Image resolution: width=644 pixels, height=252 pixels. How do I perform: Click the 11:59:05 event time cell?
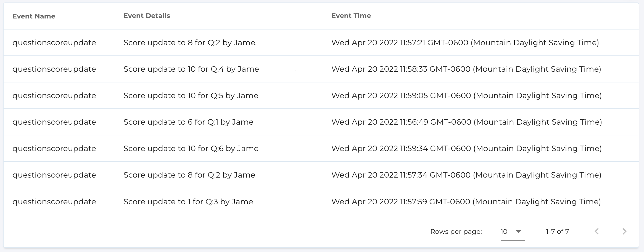click(x=466, y=95)
